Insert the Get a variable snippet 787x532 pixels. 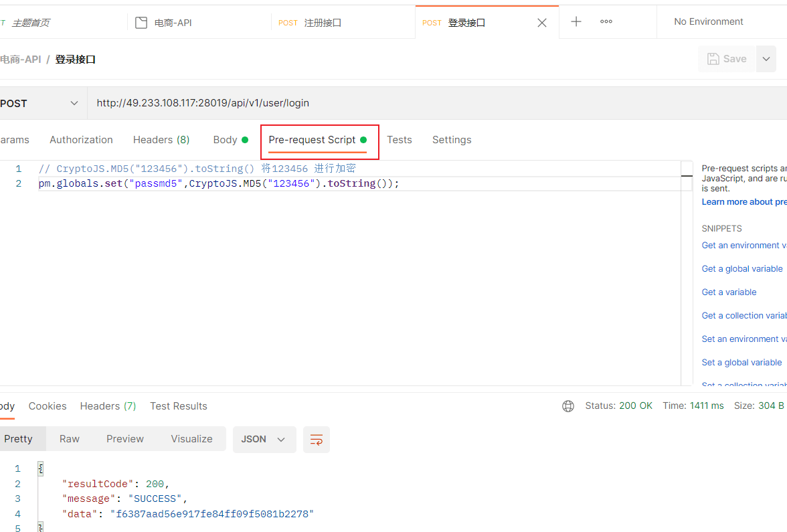click(729, 292)
